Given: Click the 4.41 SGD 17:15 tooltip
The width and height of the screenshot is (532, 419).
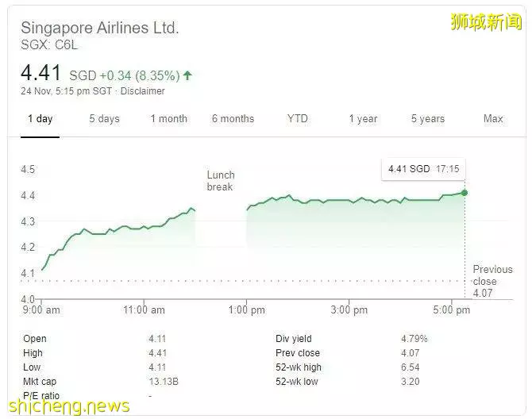Looking at the screenshot, I should pyautogui.click(x=423, y=169).
